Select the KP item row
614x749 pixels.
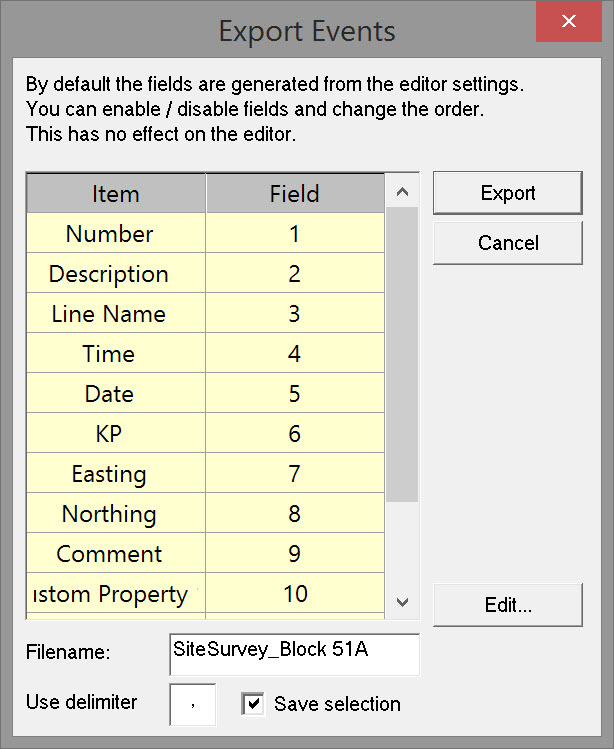point(109,434)
